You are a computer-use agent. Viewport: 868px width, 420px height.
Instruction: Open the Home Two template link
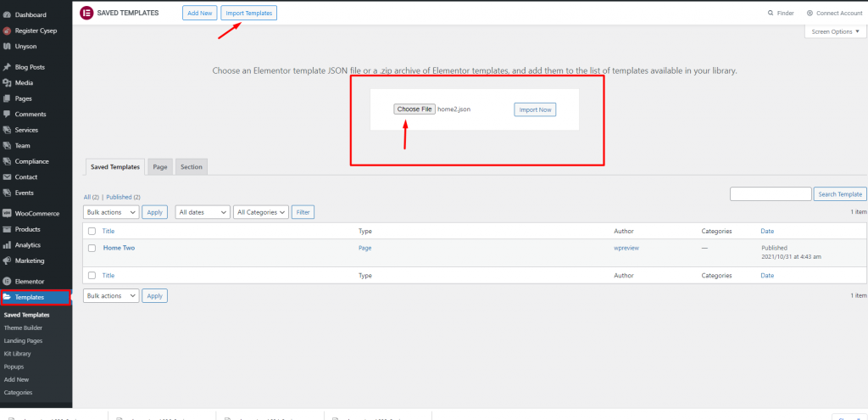[119, 249]
